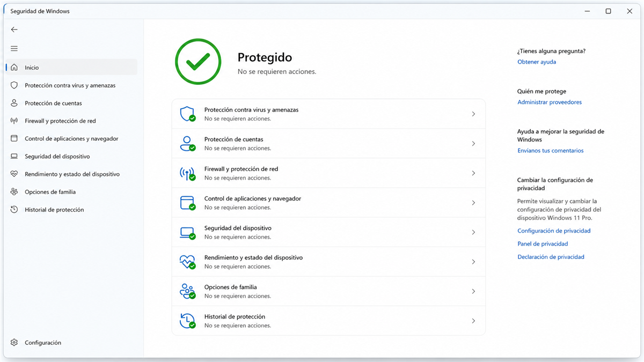Click the history clock icon on the Historial card
This screenshot has width=644, height=362.
click(187, 321)
